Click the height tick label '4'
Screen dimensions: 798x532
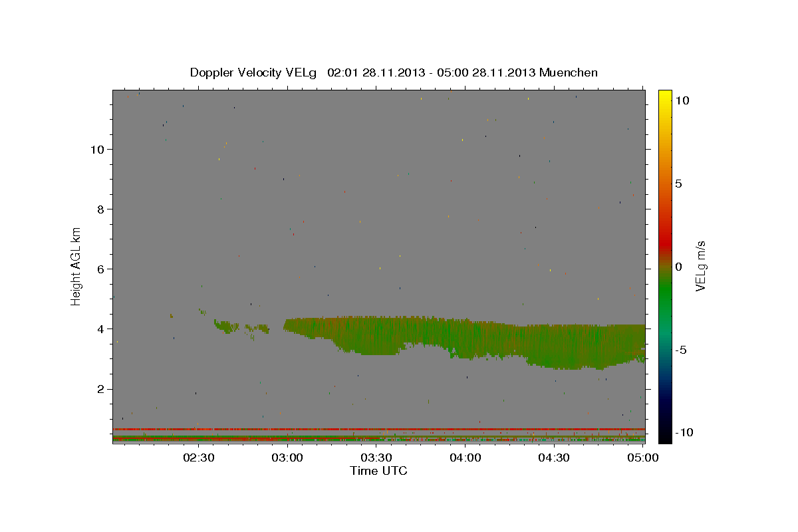click(100, 329)
